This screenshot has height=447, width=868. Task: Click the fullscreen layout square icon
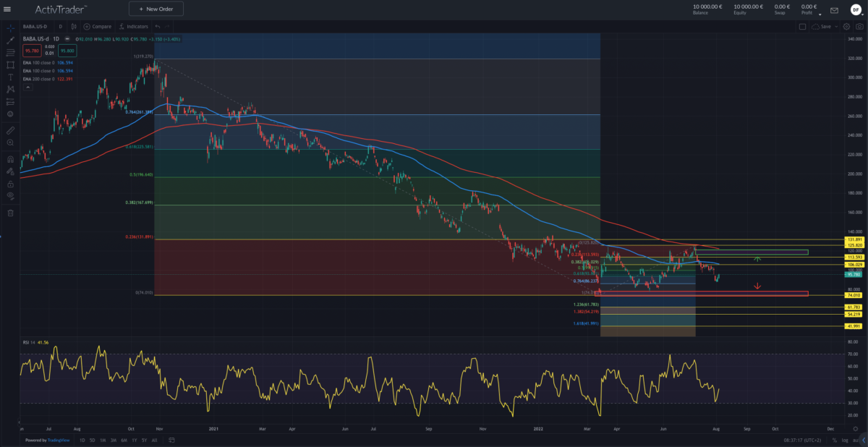pos(802,27)
